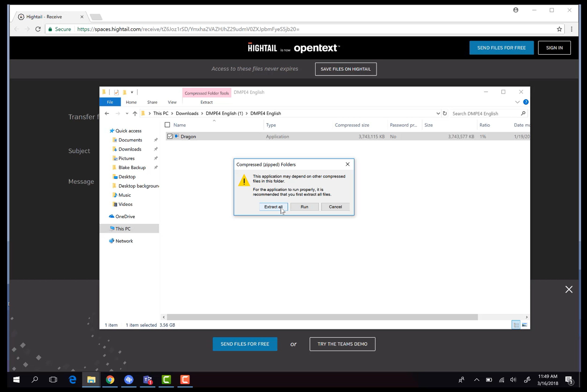The height and width of the screenshot is (392, 587).
Task: Click the Properties quick access icon
Action: pyautogui.click(x=116, y=92)
